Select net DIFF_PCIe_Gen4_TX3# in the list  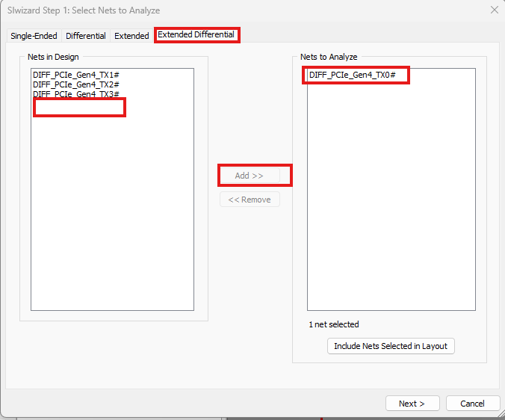point(76,94)
